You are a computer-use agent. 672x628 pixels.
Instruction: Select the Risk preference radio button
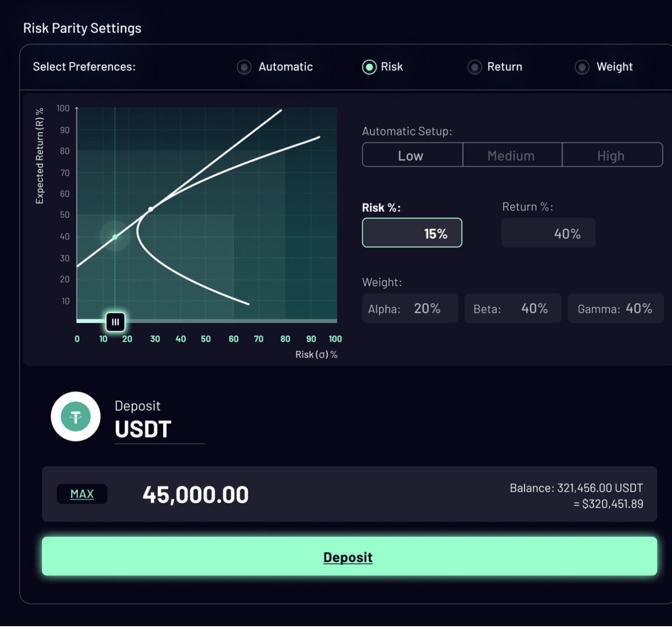[x=369, y=67]
